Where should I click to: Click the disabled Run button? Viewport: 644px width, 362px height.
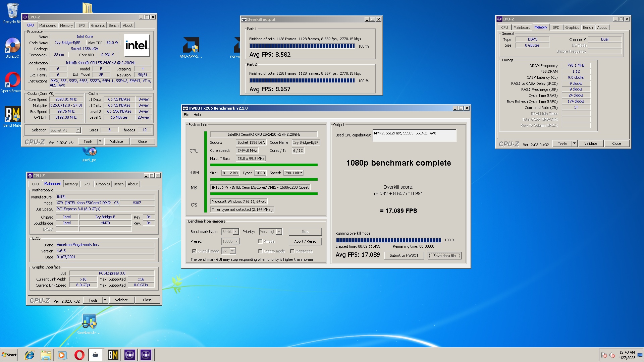[305, 232]
